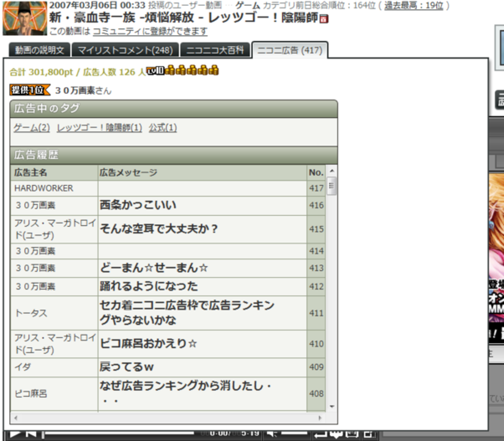This screenshot has width=504, height=441.
Task: Click the number cell 414
Action: tap(316, 251)
